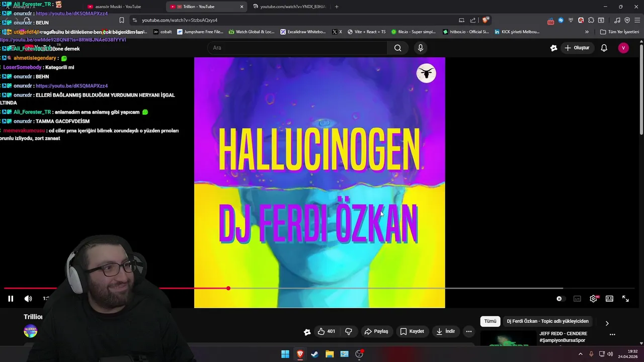Click sparkle icon next to Oluştur

tap(553, 48)
